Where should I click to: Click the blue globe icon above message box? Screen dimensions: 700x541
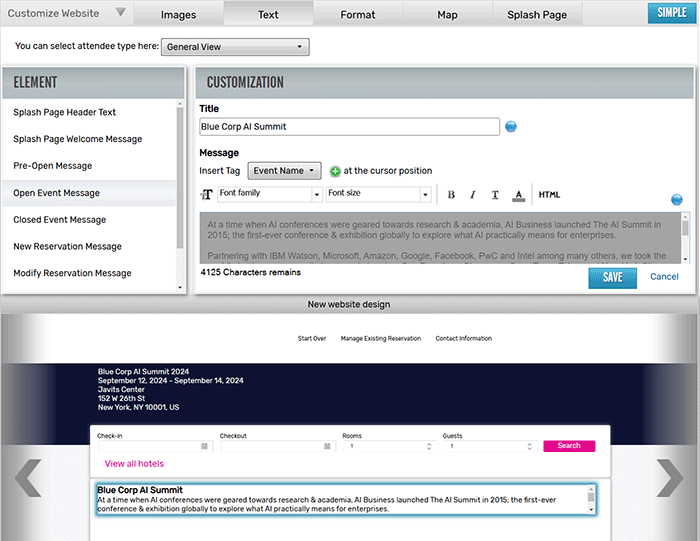(x=676, y=200)
